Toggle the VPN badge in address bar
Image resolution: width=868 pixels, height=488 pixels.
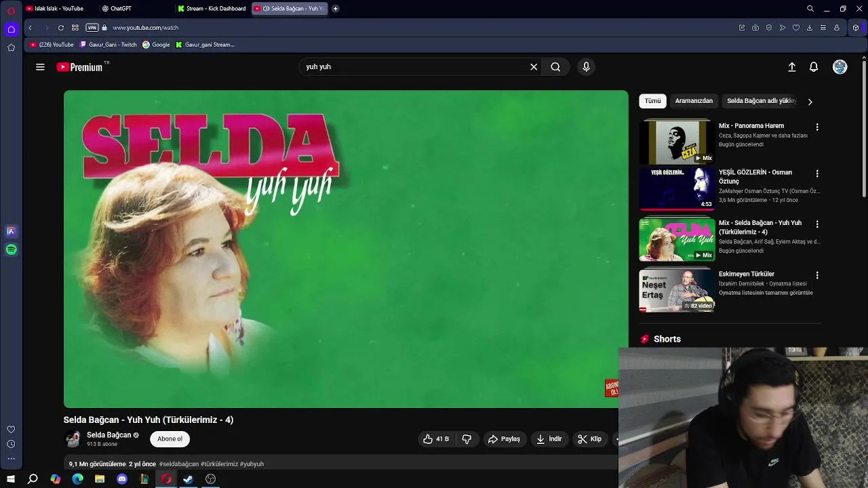[x=92, y=28]
